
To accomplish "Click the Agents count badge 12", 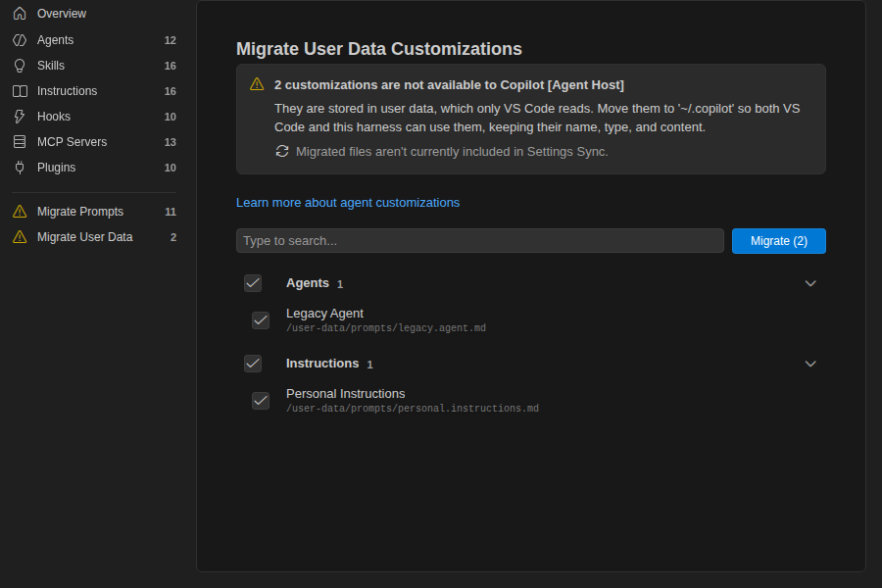I will [170, 40].
